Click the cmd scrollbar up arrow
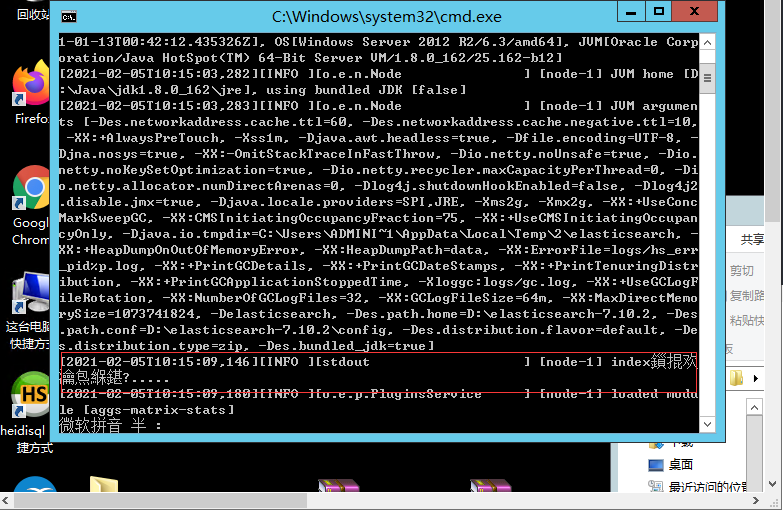Viewport: 783px width, 510px height. pos(707,43)
